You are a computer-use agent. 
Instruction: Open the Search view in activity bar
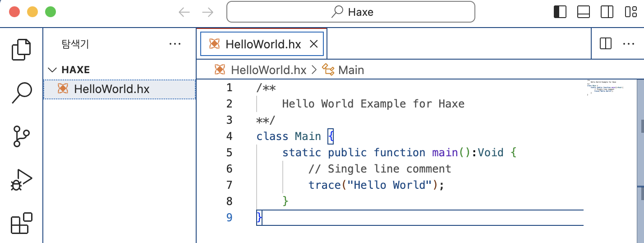click(x=21, y=93)
